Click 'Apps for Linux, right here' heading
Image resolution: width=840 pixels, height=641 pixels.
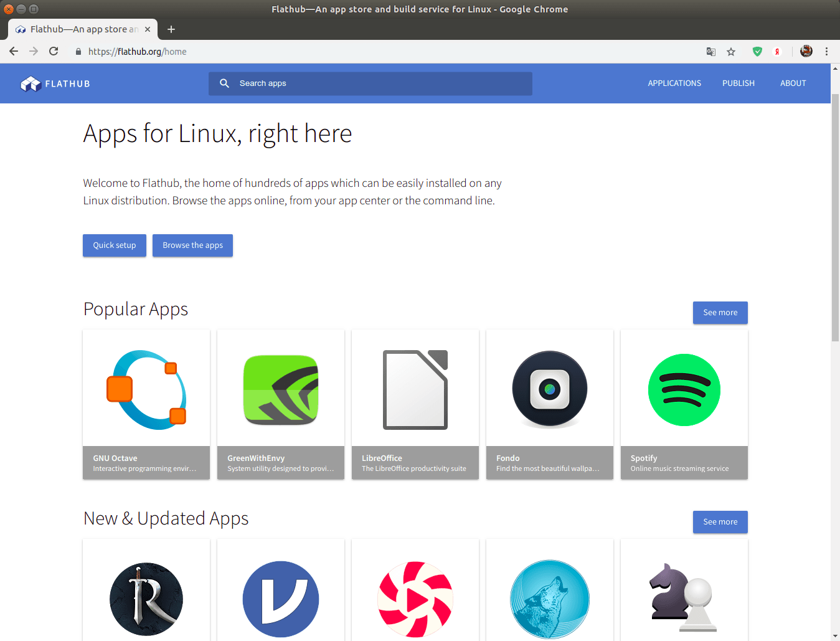click(218, 134)
